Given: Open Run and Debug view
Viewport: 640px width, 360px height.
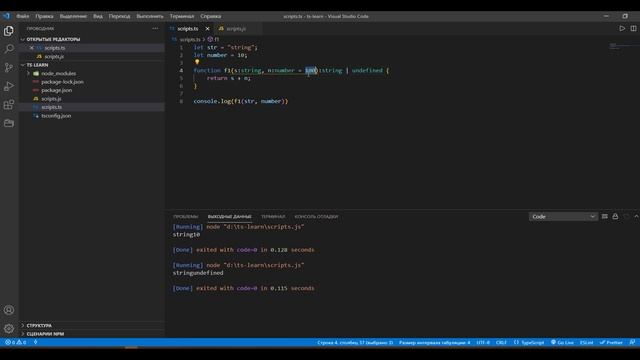Looking at the screenshot, I should coord(9,86).
